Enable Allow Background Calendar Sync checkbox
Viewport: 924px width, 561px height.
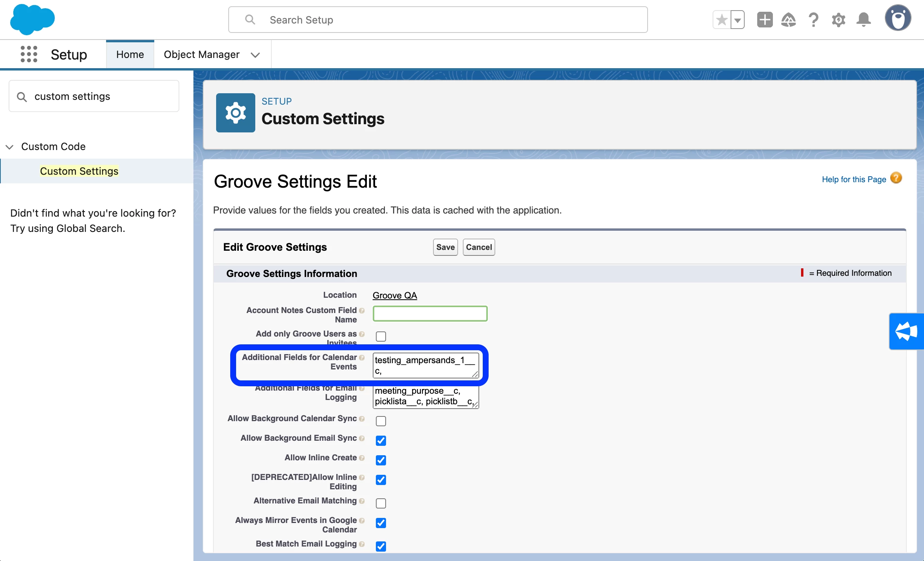coord(381,421)
